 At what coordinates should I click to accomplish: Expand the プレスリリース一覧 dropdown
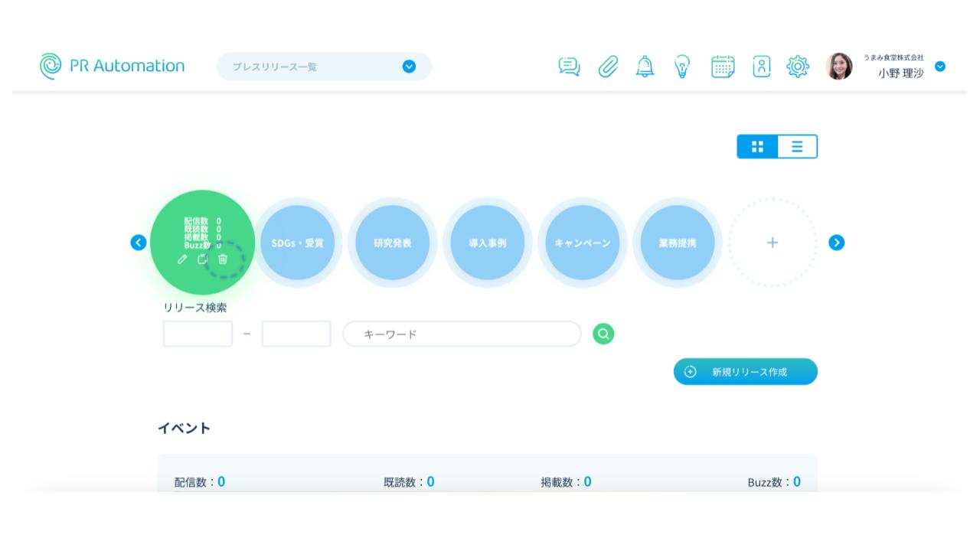point(409,67)
